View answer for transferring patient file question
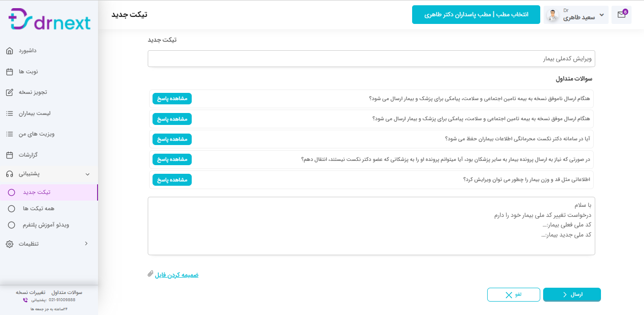Viewport: 644px width, 315px height. click(x=172, y=159)
